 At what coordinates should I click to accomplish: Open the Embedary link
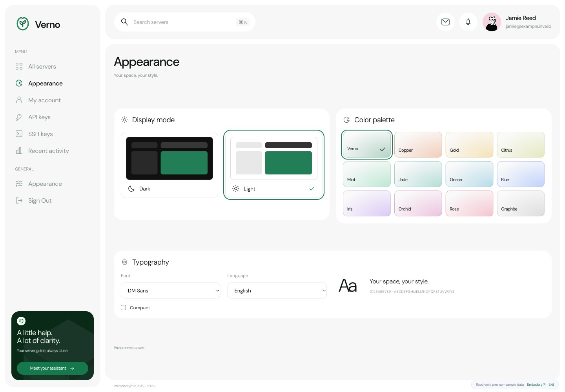(536, 385)
